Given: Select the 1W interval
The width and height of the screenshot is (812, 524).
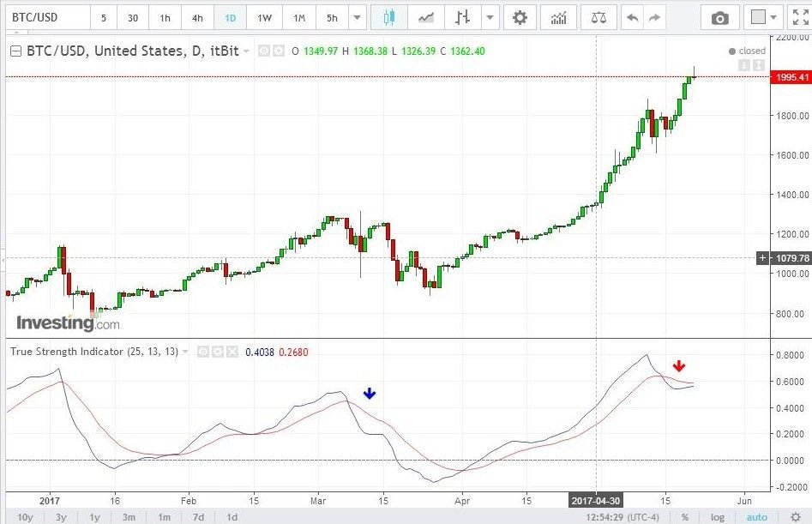Looking at the screenshot, I should pos(264,18).
